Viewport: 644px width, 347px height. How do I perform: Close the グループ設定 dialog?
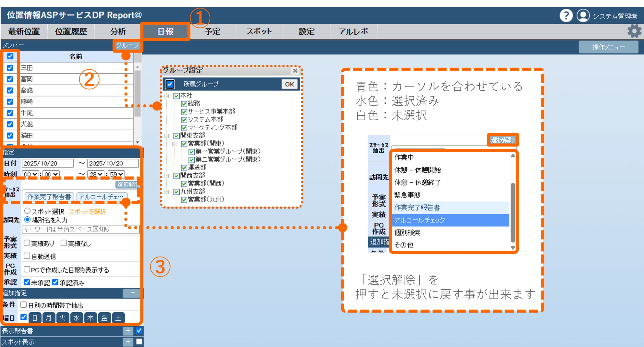[x=295, y=71]
